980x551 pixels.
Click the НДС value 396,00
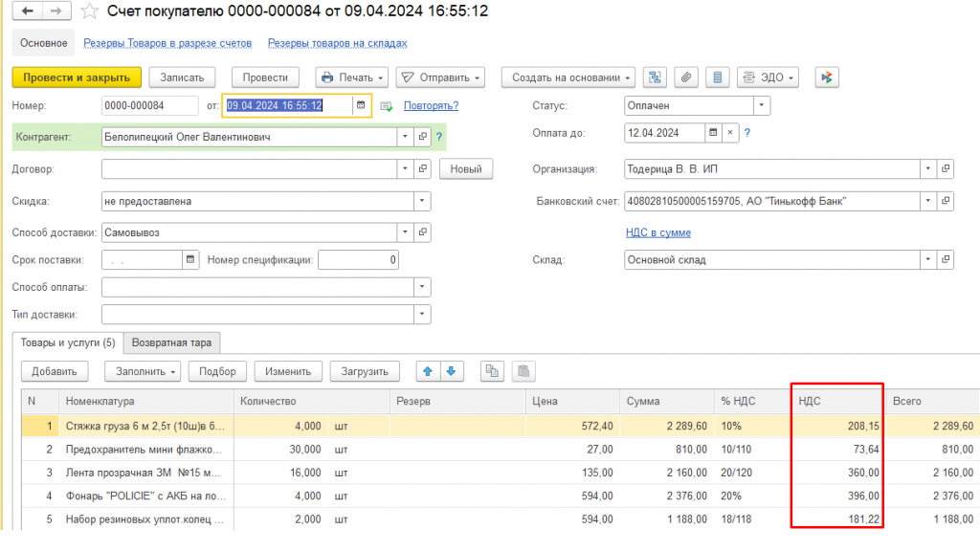(x=837, y=496)
